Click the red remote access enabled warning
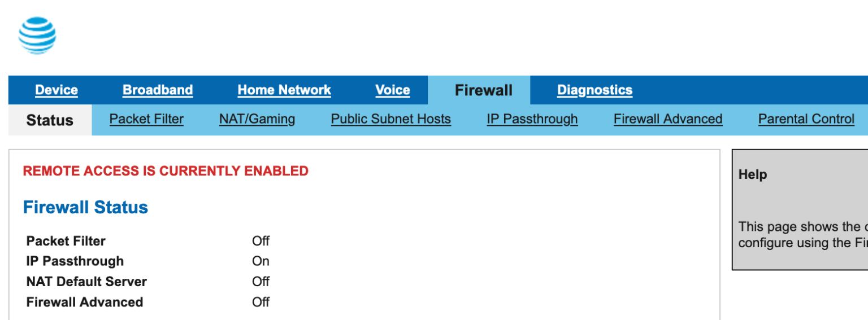Screen dimensions: 868x320 coord(166,171)
